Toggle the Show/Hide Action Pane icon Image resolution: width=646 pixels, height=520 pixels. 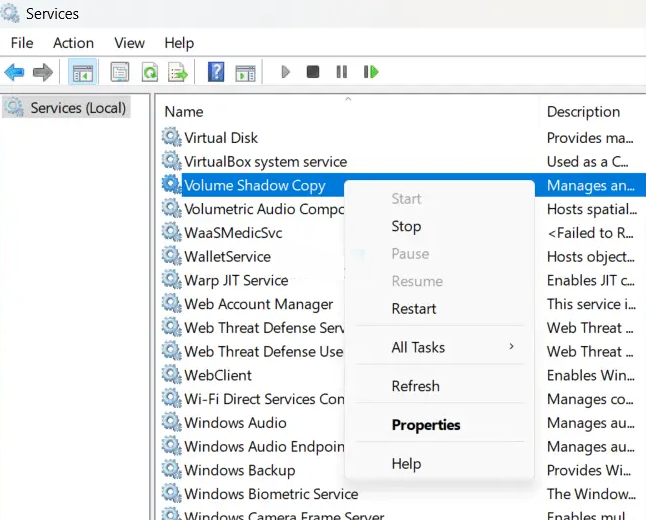click(244, 72)
